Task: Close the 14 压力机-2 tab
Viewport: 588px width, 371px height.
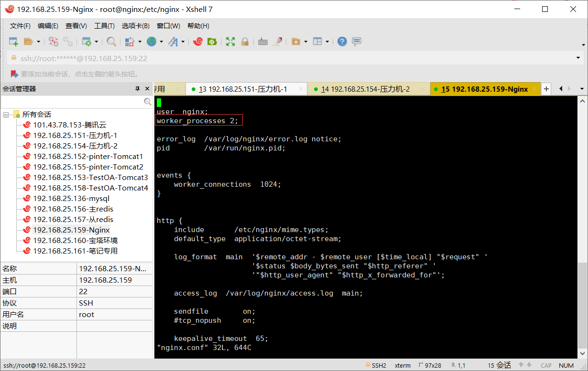Action: [x=423, y=89]
